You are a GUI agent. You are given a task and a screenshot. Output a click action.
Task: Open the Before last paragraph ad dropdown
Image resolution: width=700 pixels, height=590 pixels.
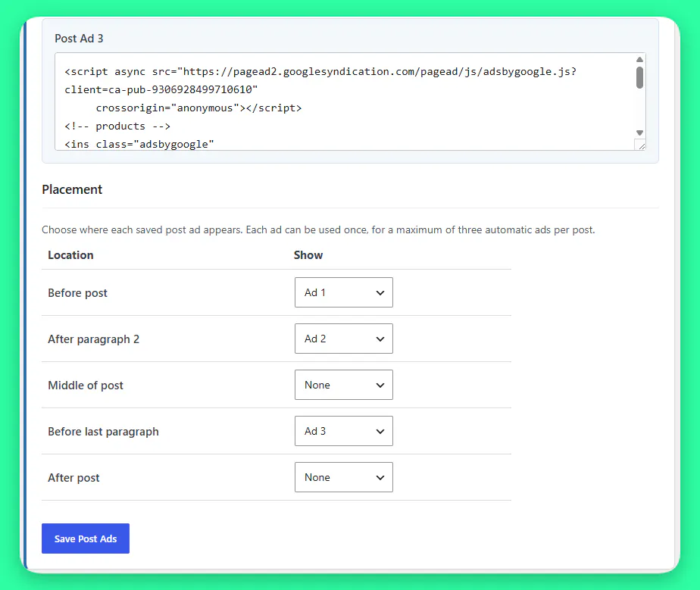click(344, 431)
